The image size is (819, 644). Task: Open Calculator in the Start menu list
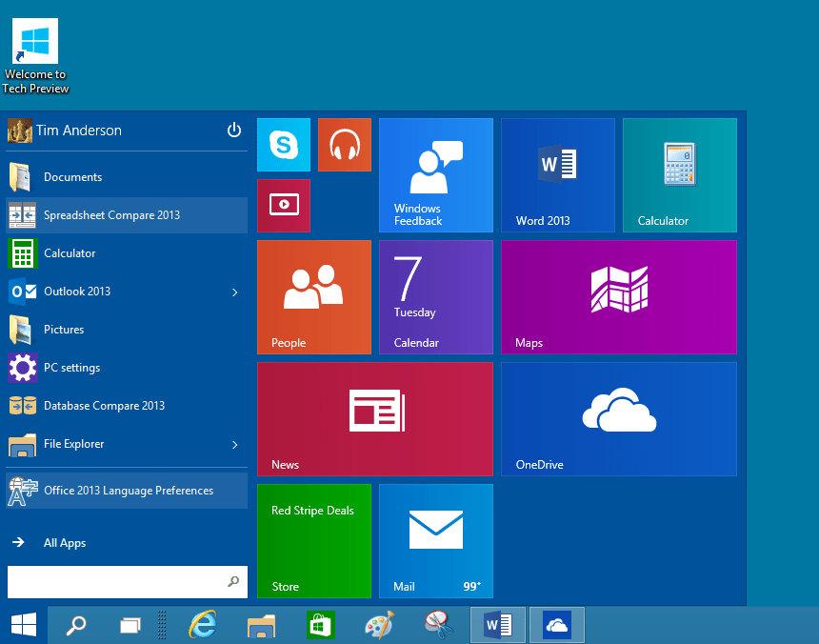coord(127,253)
